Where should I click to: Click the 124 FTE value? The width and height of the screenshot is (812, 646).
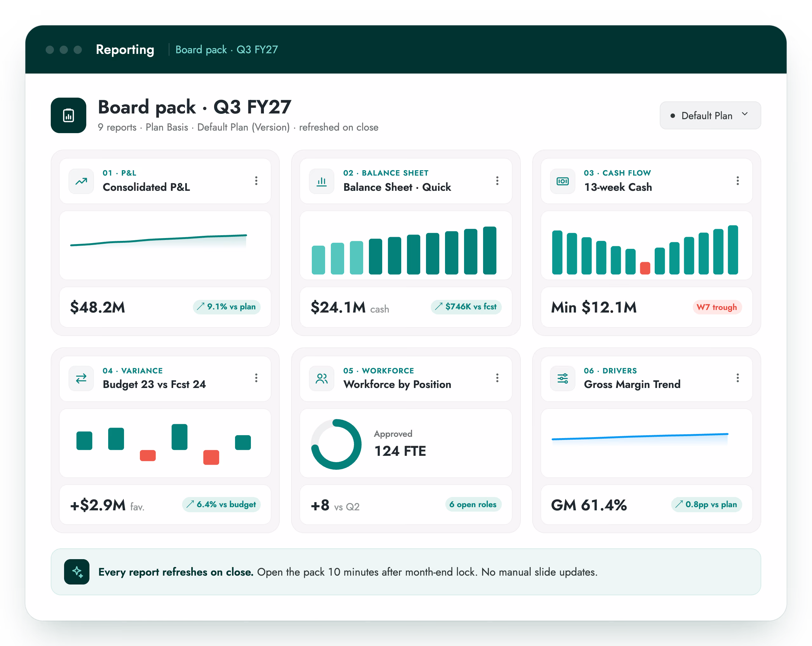tap(400, 451)
